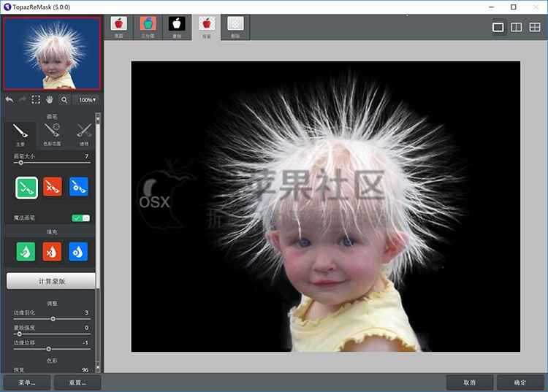
Task: Toggle the 魔法画笔 magic brush switch
Action: 80,218
